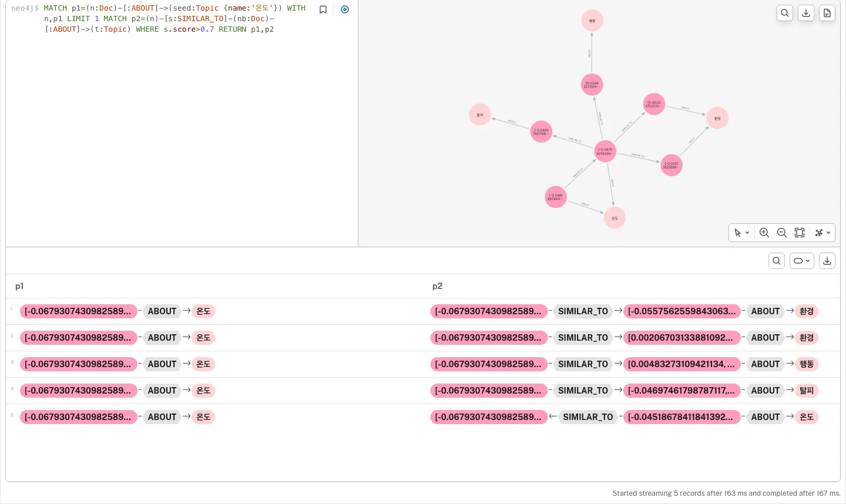Open the pointer selection mode dropdown

point(742,233)
